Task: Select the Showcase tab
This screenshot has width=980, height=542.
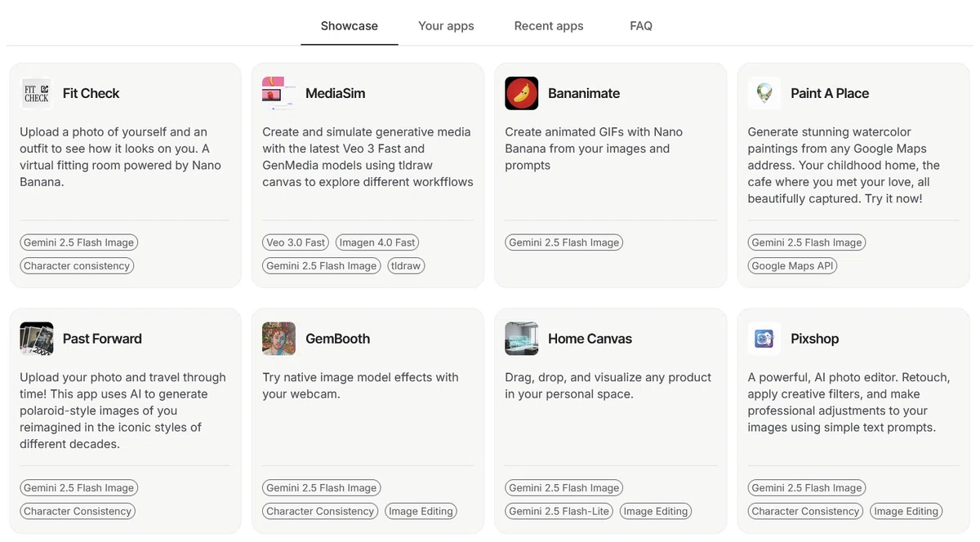Action: (350, 25)
